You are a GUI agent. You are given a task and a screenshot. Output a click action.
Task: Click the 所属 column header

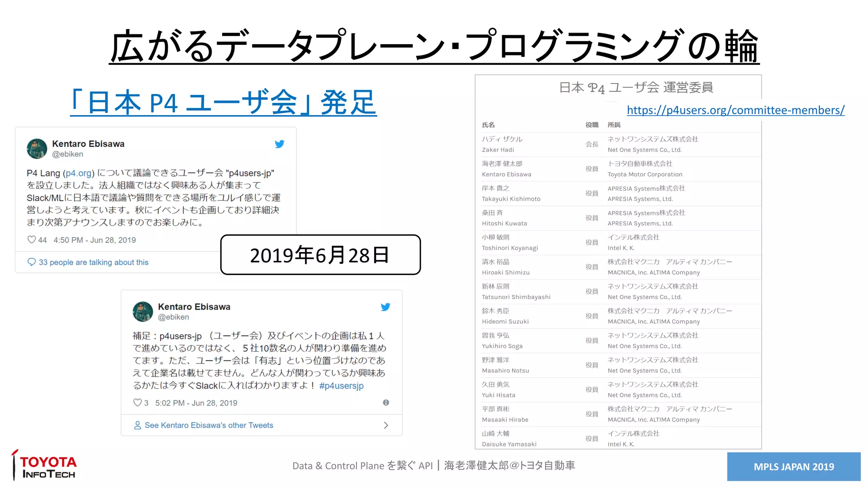point(614,125)
